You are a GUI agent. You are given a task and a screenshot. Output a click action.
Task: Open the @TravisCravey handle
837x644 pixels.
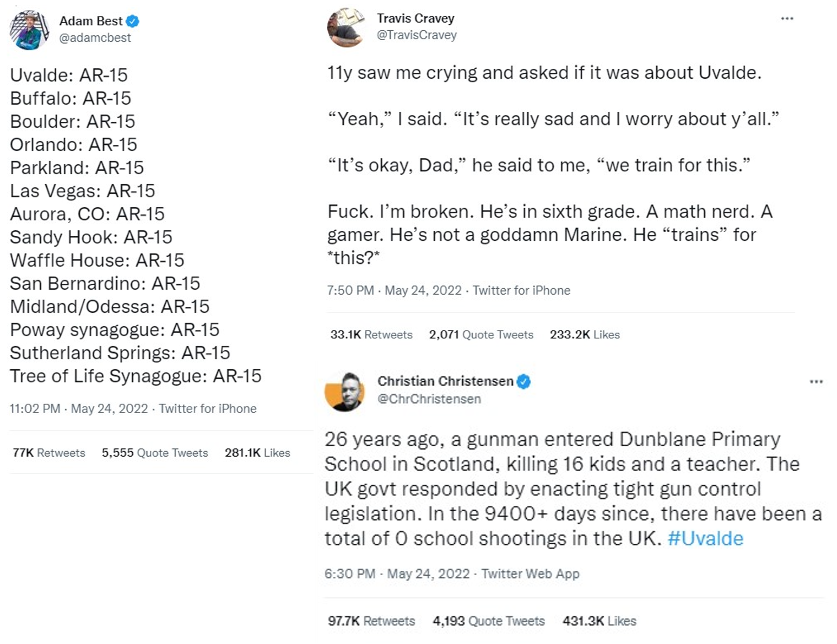pos(417,35)
